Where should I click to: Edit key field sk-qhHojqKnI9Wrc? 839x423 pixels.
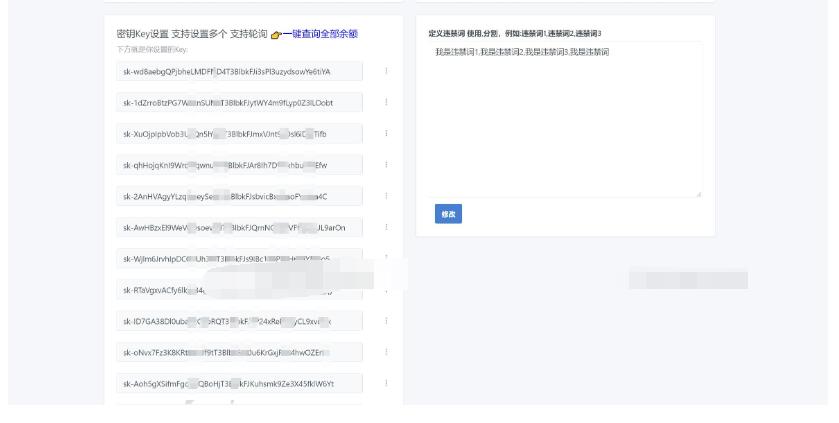[x=240, y=165]
